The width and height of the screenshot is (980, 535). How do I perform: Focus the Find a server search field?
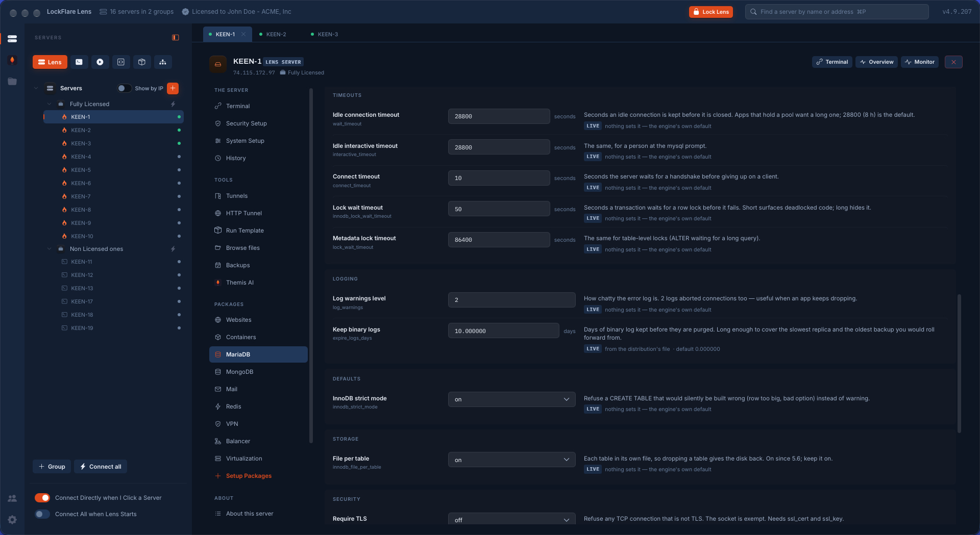point(837,12)
